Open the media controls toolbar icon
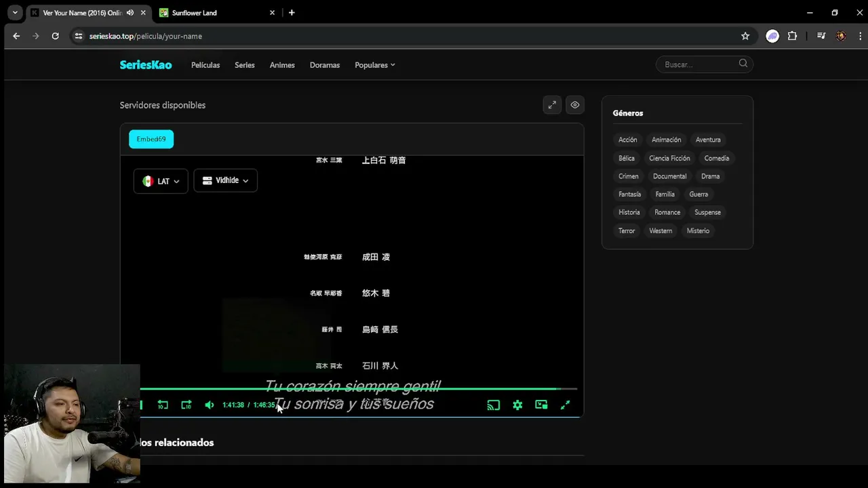The height and width of the screenshot is (488, 868). [821, 36]
